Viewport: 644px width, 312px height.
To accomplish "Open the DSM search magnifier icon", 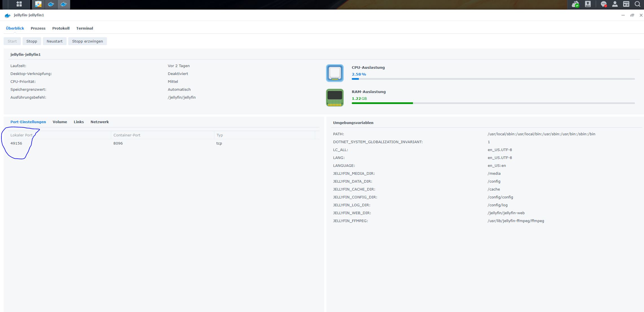I will [638, 4].
